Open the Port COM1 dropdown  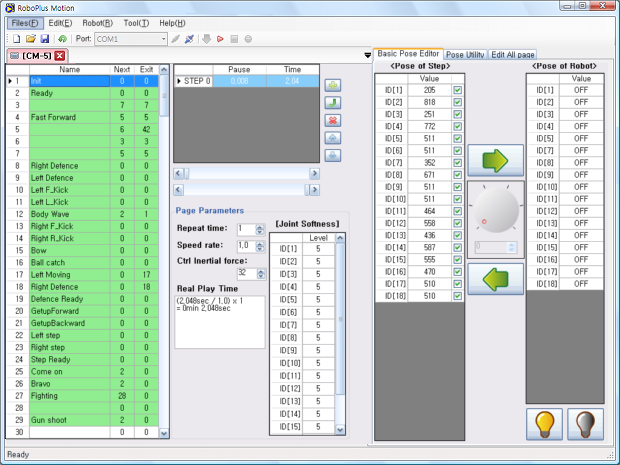(162, 39)
